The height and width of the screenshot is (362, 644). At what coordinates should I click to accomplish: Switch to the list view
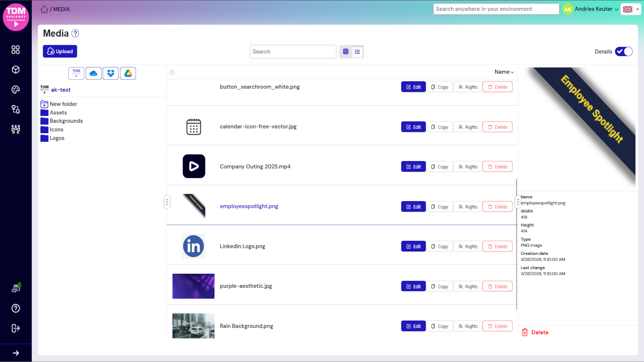357,52
